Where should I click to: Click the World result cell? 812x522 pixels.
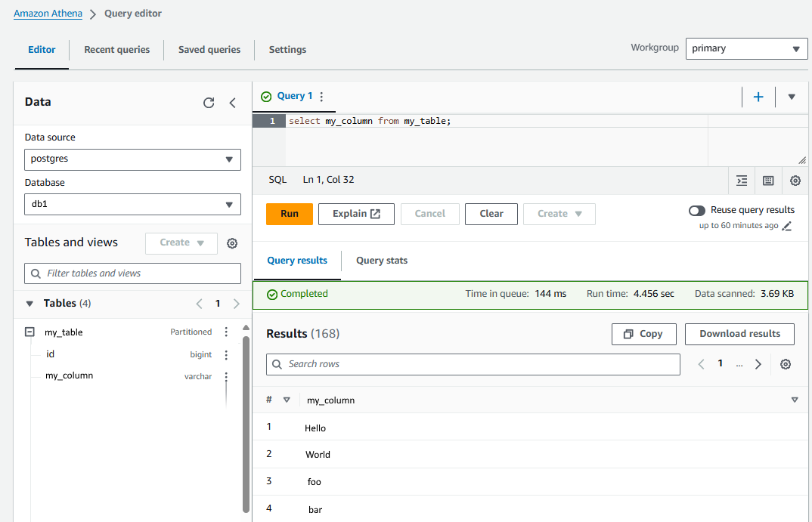coord(318,455)
